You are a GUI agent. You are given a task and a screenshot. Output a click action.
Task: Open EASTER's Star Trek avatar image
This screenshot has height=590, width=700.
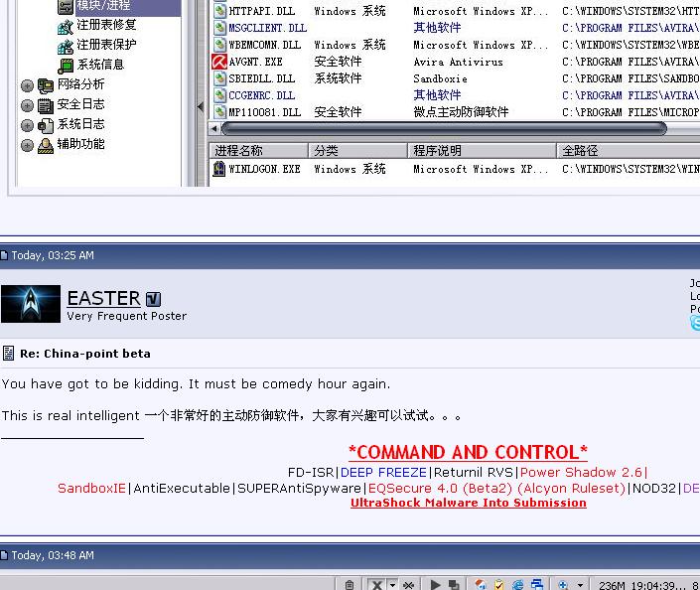click(x=31, y=304)
